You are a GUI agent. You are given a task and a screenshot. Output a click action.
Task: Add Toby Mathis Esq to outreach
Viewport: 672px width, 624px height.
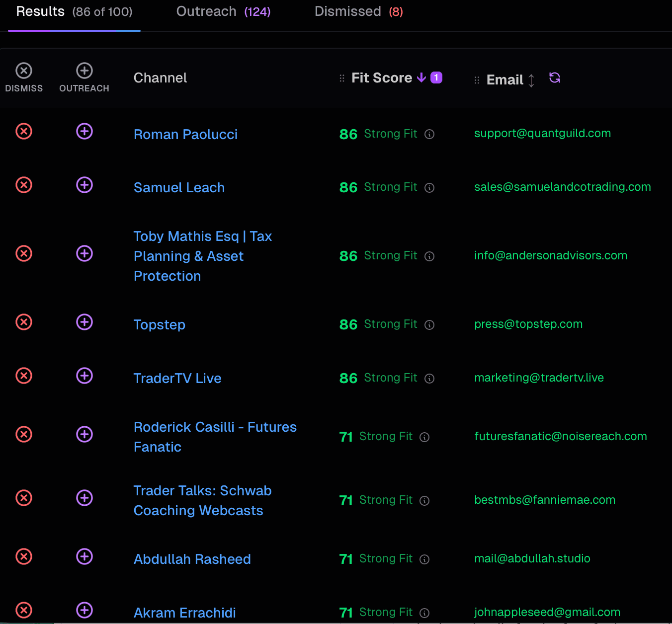84,253
